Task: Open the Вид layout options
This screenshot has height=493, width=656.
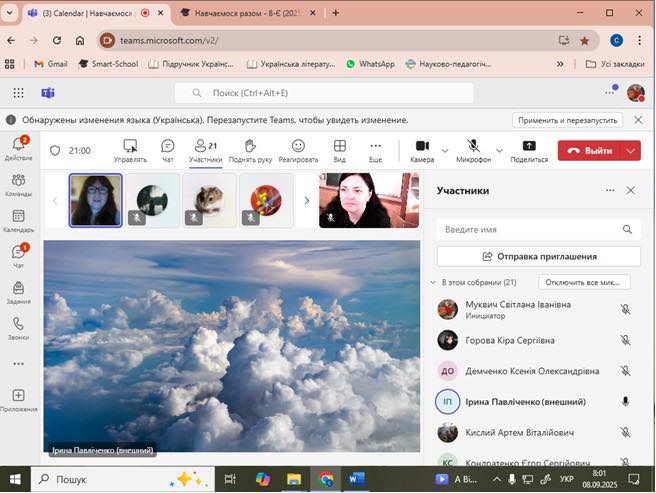Action: 340,150
